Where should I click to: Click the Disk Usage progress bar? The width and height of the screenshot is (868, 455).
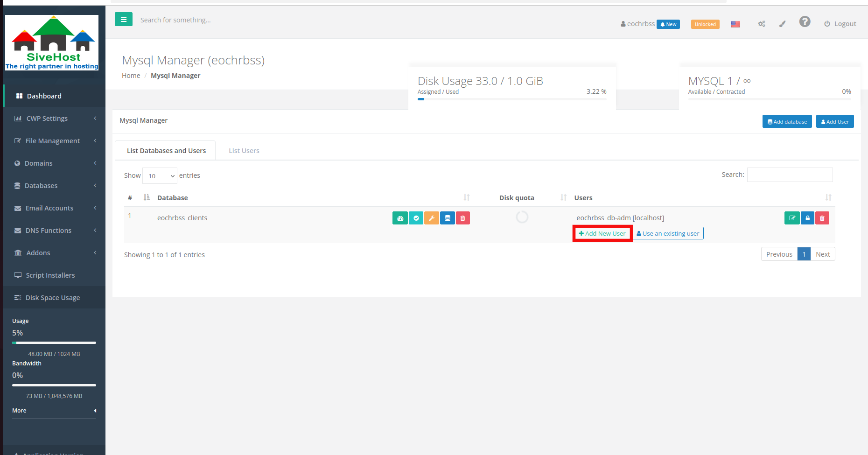[x=512, y=99]
